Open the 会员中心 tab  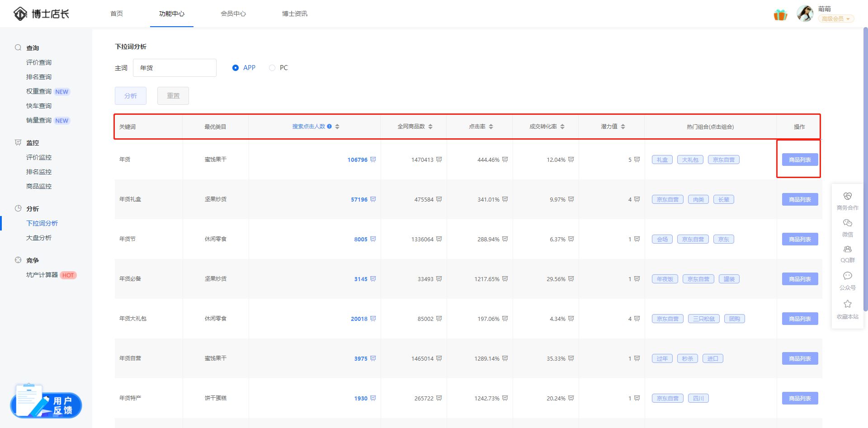[x=233, y=14]
